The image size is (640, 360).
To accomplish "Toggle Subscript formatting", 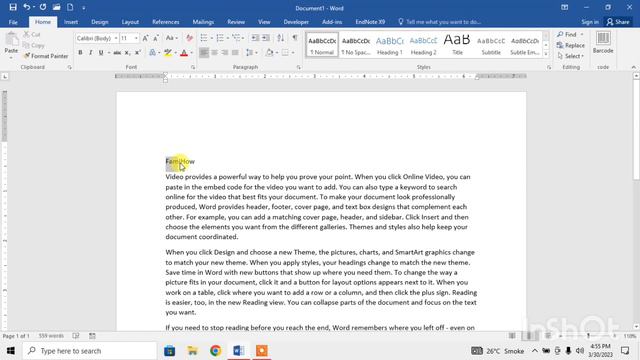I will coord(127,53).
